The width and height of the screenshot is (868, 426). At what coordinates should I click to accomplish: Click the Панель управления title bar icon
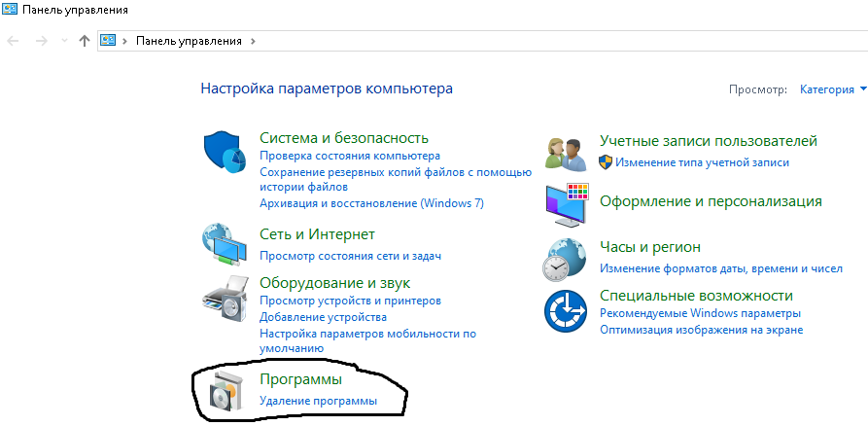[x=10, y=10]
